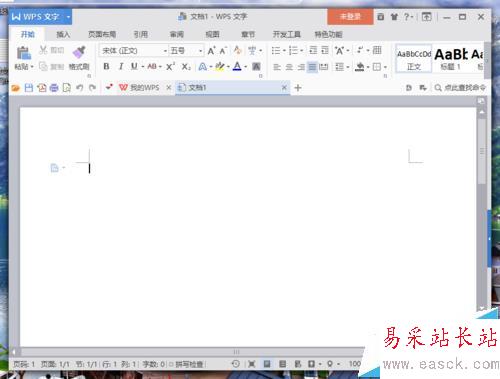Export to PDF icon
Image resolution: width=500 pixels, height=379 pixels.
pos(42,88)
